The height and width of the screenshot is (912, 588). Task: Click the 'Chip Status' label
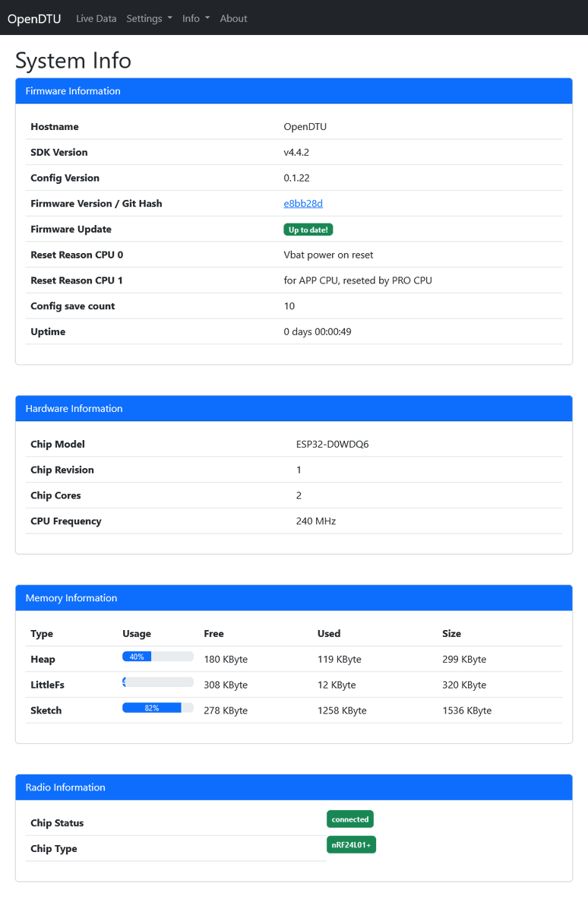pos(57,823)
